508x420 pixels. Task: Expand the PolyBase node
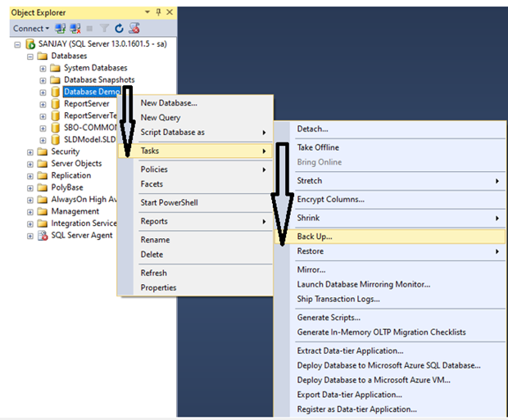(x=30, y=188)
